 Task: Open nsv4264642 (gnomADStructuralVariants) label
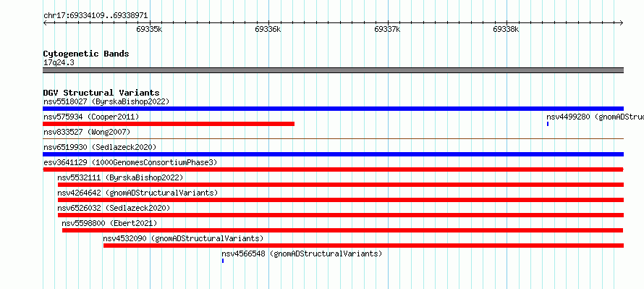[x=137, y=193]
